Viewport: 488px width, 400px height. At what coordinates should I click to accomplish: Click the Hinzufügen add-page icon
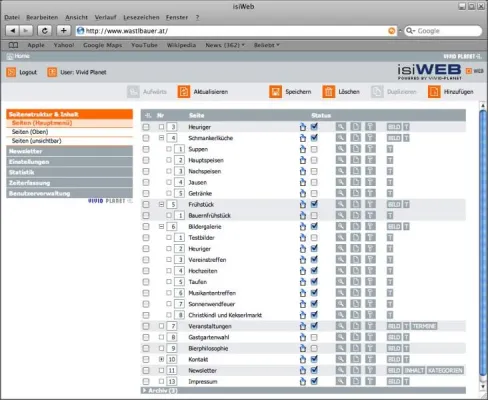click(x=434, y=92)
